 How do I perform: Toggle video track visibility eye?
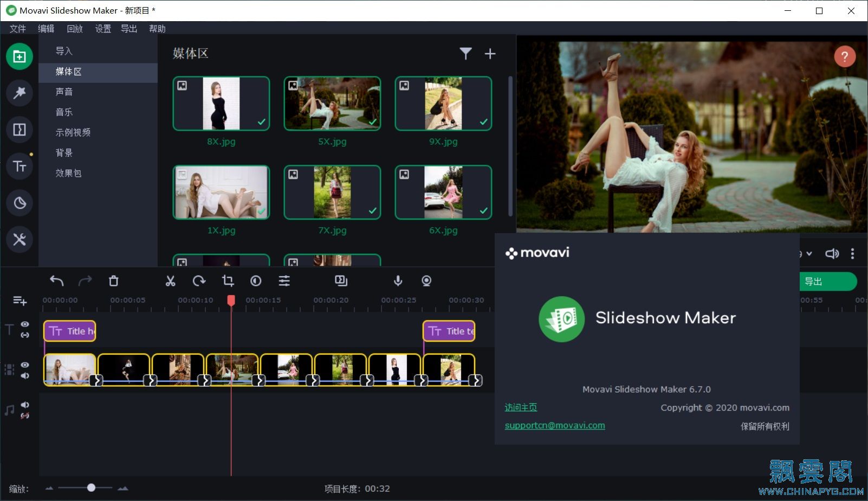pos(25,365)
